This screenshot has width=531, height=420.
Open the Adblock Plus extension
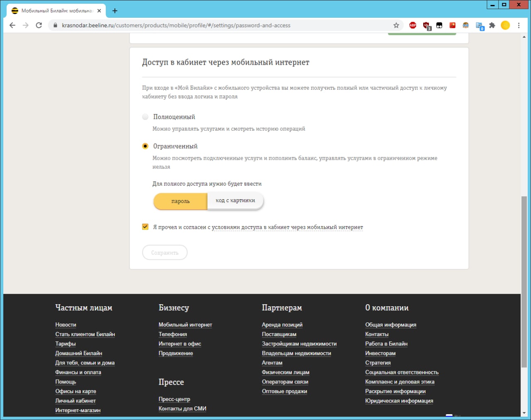(x=413, y=25)
